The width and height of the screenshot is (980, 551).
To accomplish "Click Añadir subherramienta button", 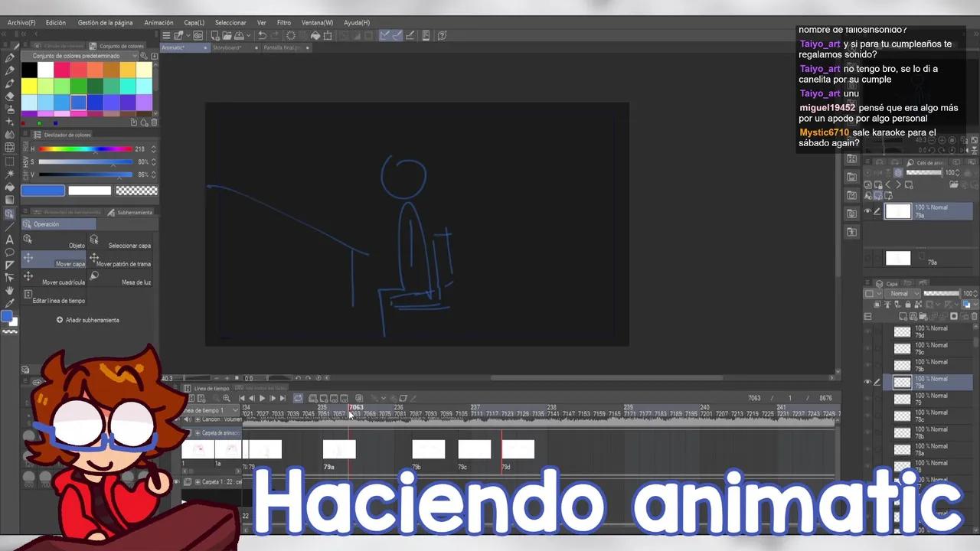I will 88,320.
